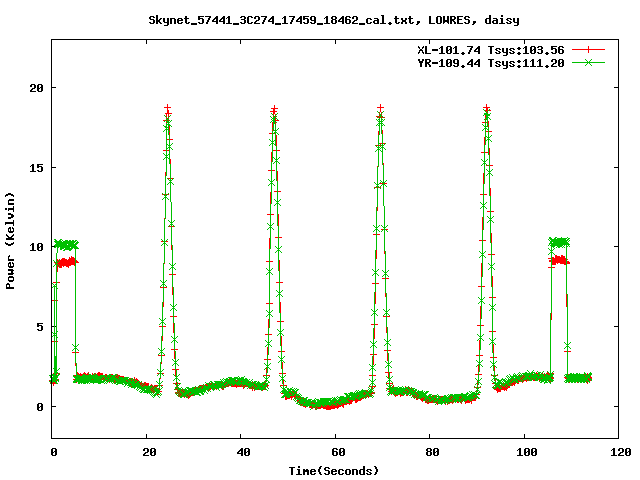Click x-axis tick label 100

tap(527, 452)
